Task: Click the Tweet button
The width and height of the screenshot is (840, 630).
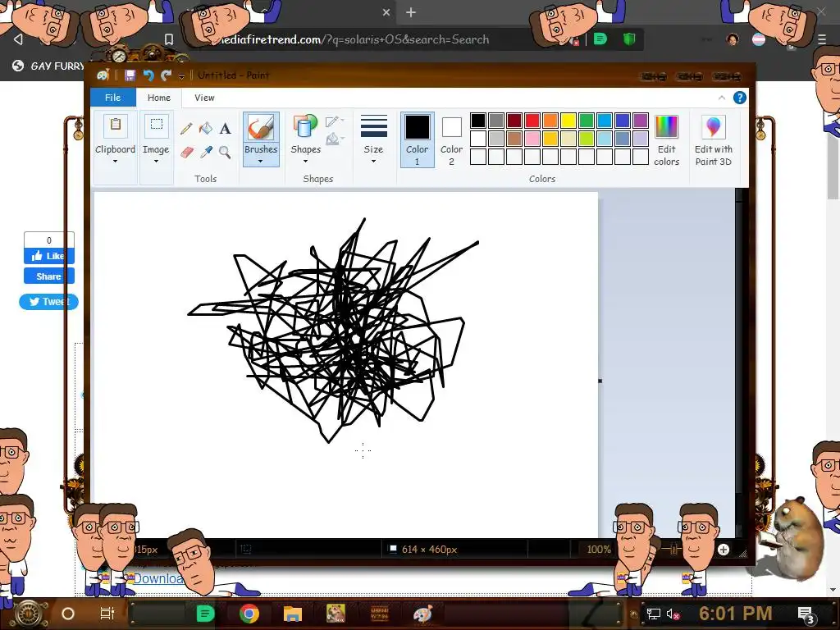Action: pos(48,302)
